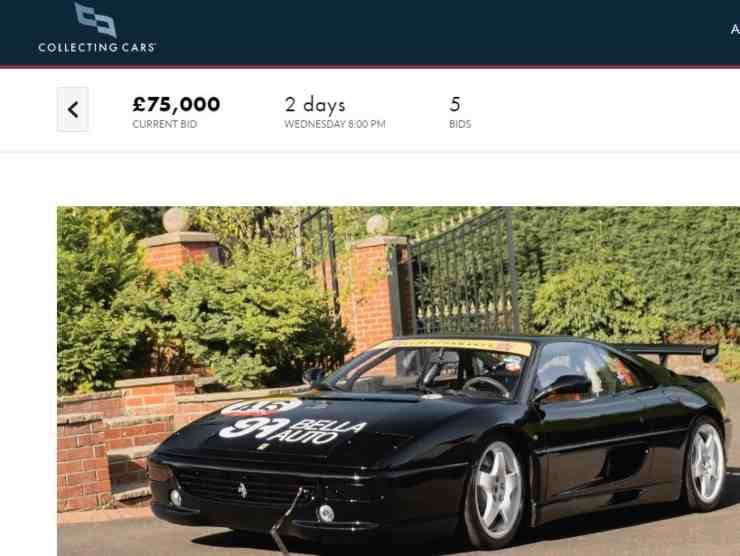Open the bid count showing 5
The height and width of the screenshot is (556, 740).
coord(455,104)
